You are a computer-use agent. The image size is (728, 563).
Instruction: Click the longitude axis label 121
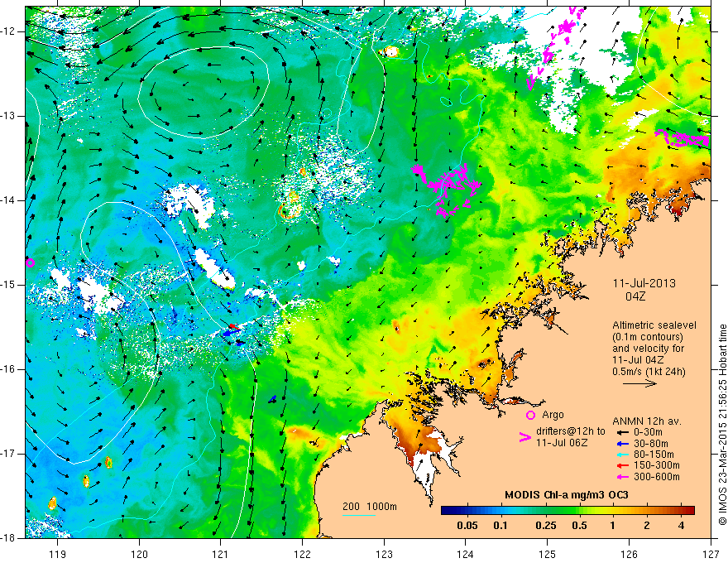click(x=221, y=554)
